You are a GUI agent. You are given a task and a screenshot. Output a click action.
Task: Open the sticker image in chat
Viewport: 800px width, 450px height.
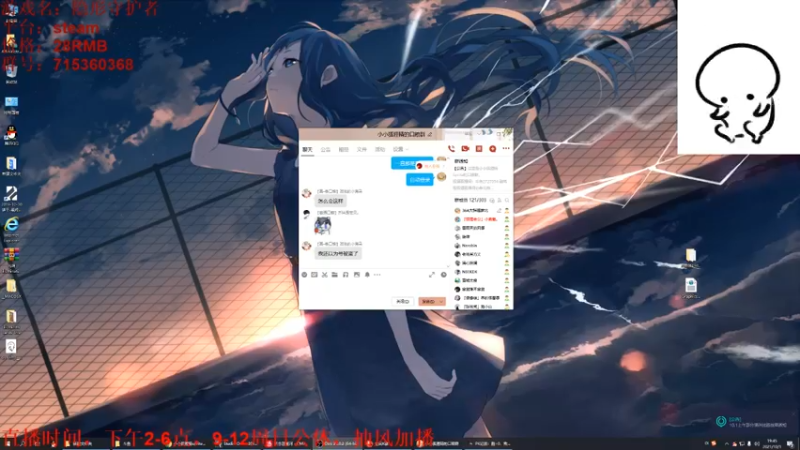(x=323, y=225)
